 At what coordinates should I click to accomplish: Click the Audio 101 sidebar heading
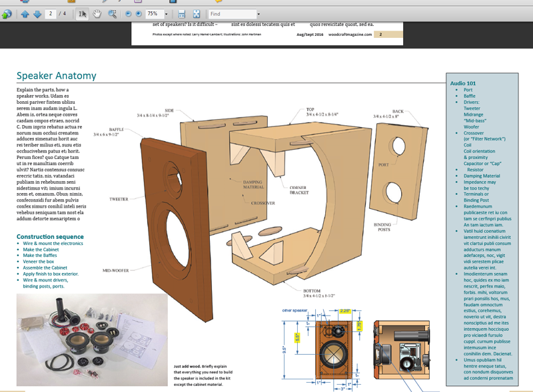coord(463,83)
